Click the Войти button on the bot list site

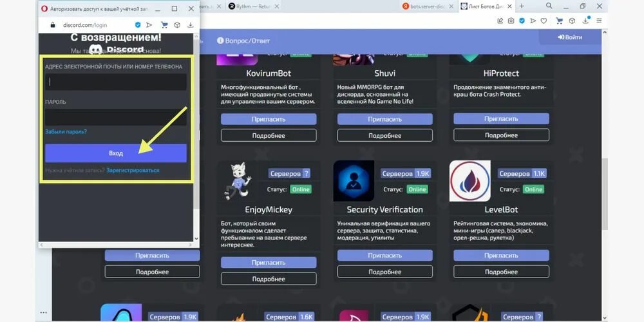(x=570, y=37)
